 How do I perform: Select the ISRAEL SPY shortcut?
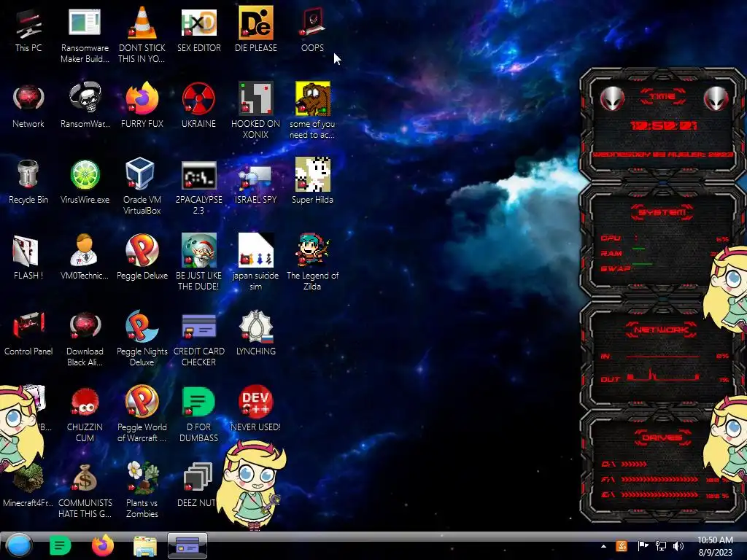(x=256, y=177)
